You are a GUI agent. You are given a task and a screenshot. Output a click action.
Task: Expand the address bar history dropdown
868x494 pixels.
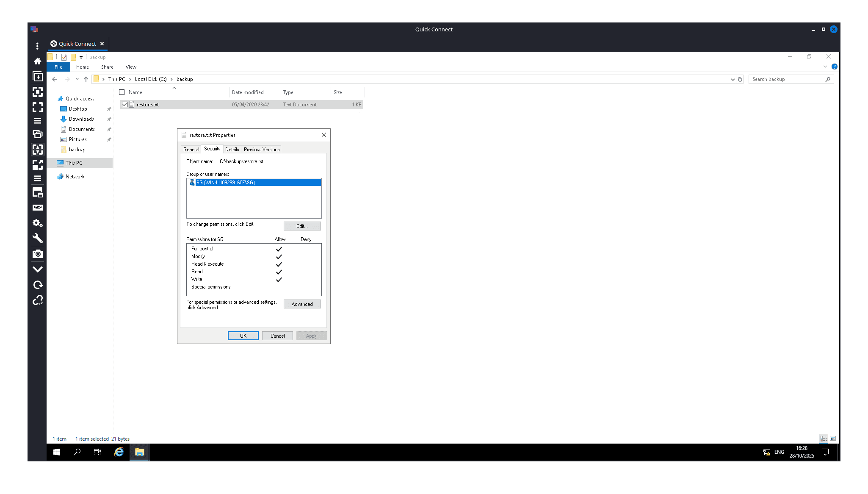[733, 79]
